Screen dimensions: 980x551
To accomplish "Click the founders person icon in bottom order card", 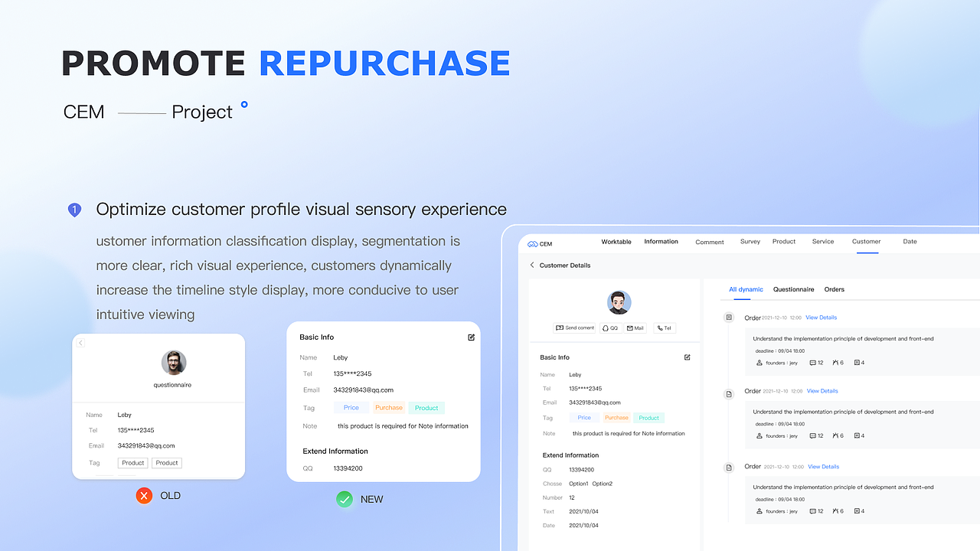I will click(x=759, y=511).
